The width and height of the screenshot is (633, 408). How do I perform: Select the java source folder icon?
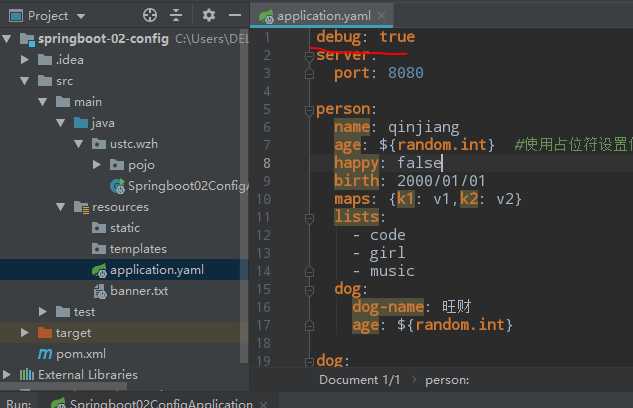[x=81, y=123]
